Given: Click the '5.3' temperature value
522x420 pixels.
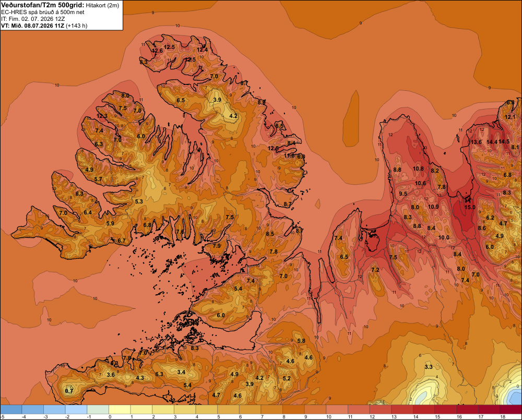Looking at the screenshot, I should click(139, 201).
